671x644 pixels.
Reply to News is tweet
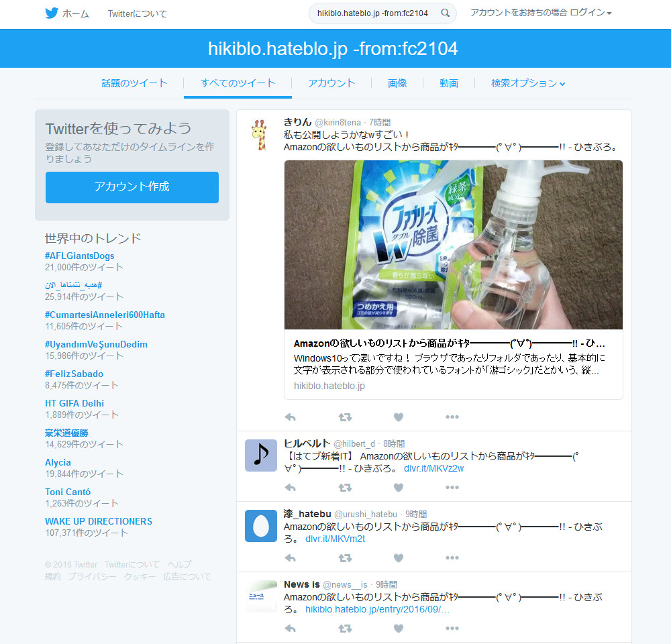click(x=291, y=628)
